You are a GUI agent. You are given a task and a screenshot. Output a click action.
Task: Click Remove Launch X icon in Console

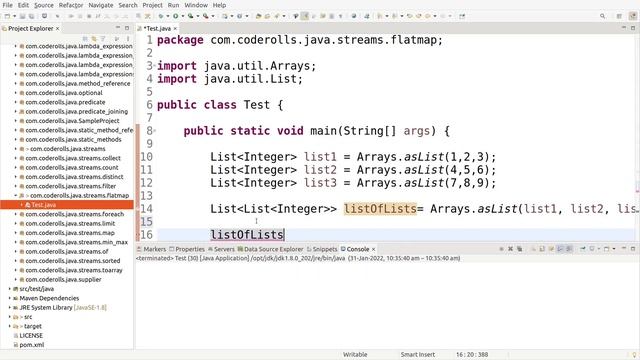point(510,249)
